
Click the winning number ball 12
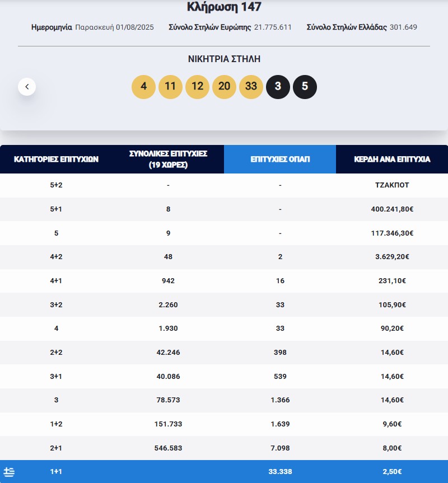[197, 87]
